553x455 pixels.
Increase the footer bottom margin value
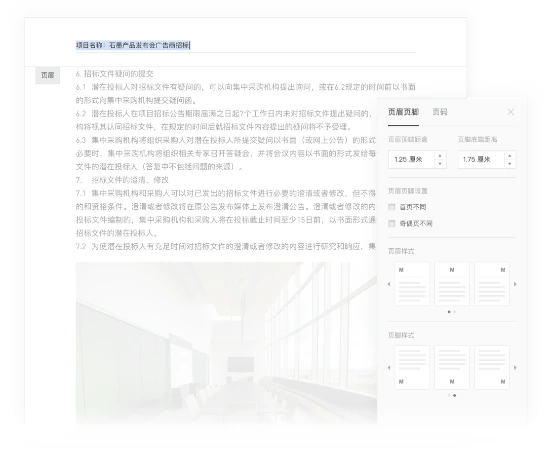point(510,156)
